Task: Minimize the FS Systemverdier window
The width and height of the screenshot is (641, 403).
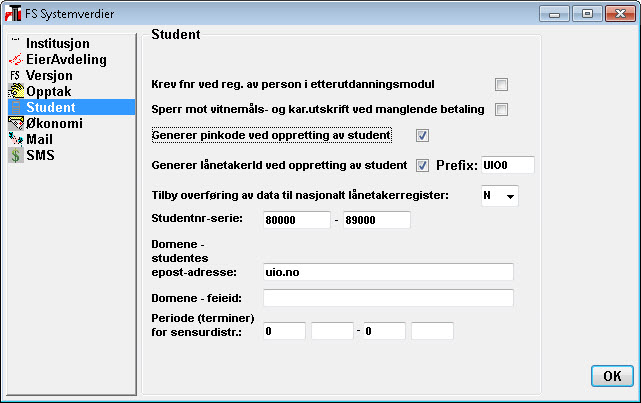Action: coord(554,14)
